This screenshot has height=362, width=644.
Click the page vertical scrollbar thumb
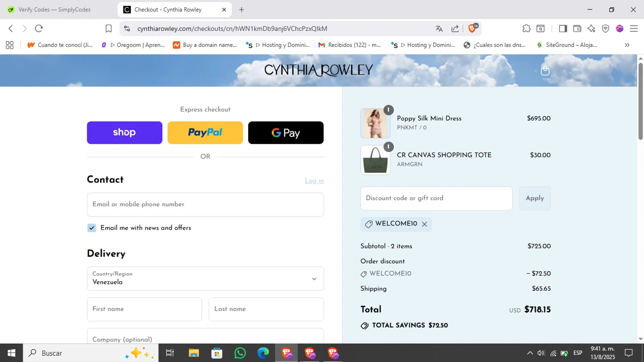(x=640, y=101)
